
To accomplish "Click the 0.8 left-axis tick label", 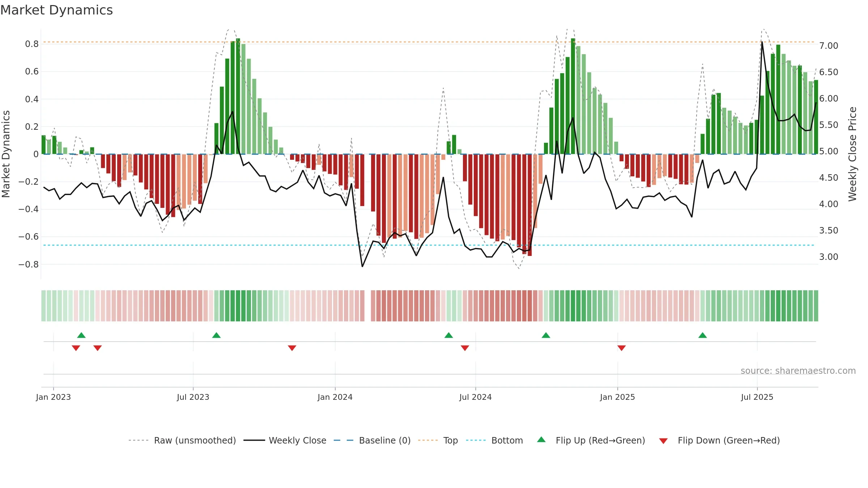I will [32, 44].
